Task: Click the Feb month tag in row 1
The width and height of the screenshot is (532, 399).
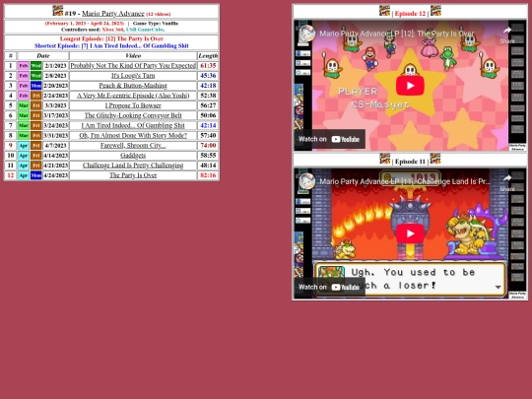Action: click(x=24, y=65)
